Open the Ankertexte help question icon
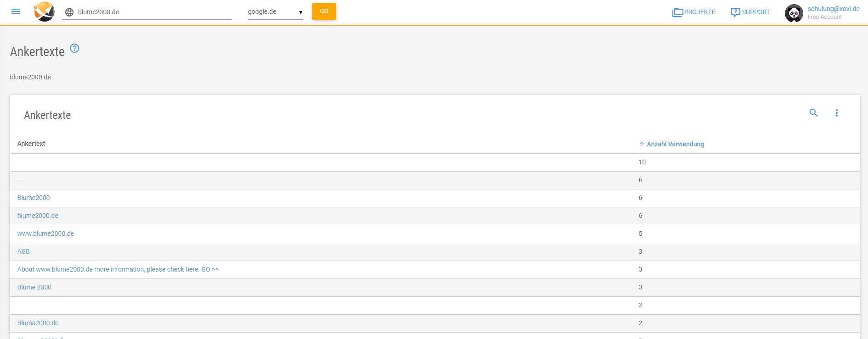Viewport: 868px width, 339px height. [74, 48]
